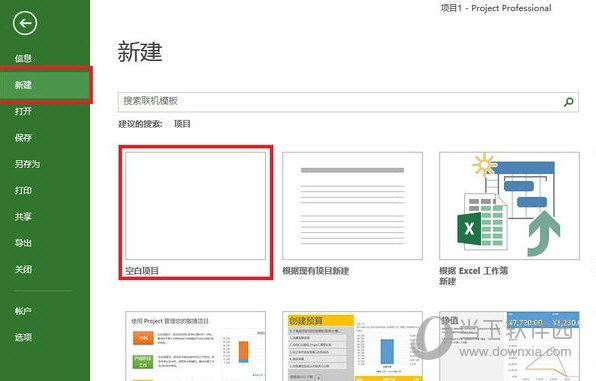596x381 pixels.
Task: Select the 空白项目 blank template thumbnail
Action: click(x=195, y=206)
